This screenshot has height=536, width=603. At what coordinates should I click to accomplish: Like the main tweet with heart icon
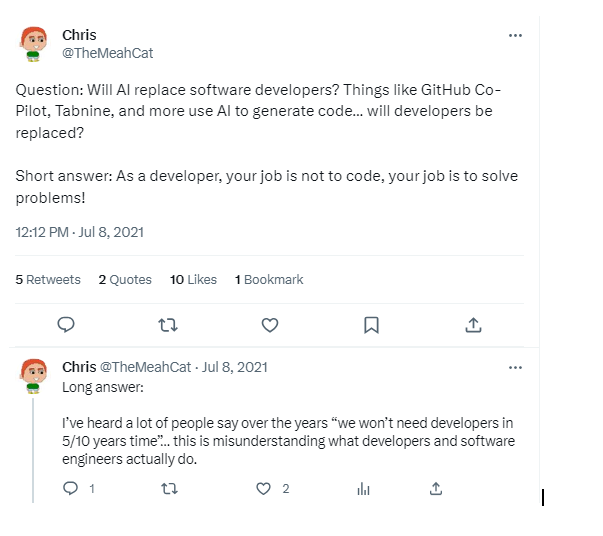click(269, 324)
